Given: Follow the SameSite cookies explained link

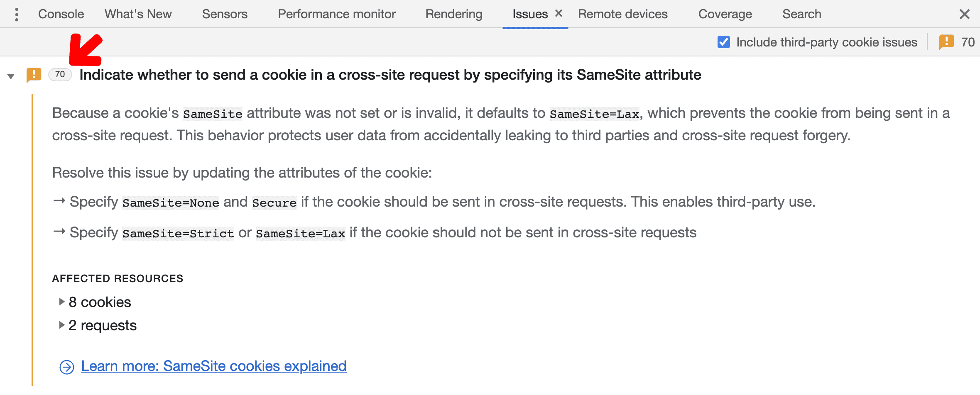Looking at the screenshot, I should (x=214, y=366).
